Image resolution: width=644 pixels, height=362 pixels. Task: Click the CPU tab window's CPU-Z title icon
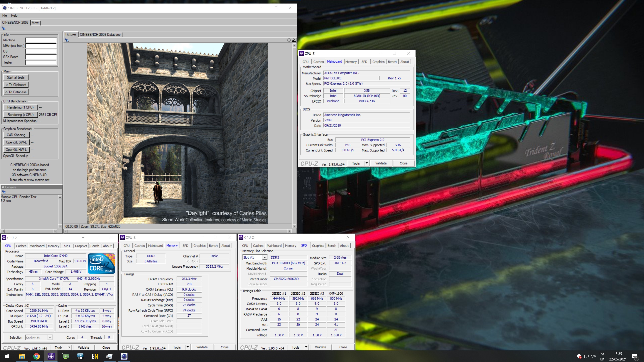pos(4,238)
